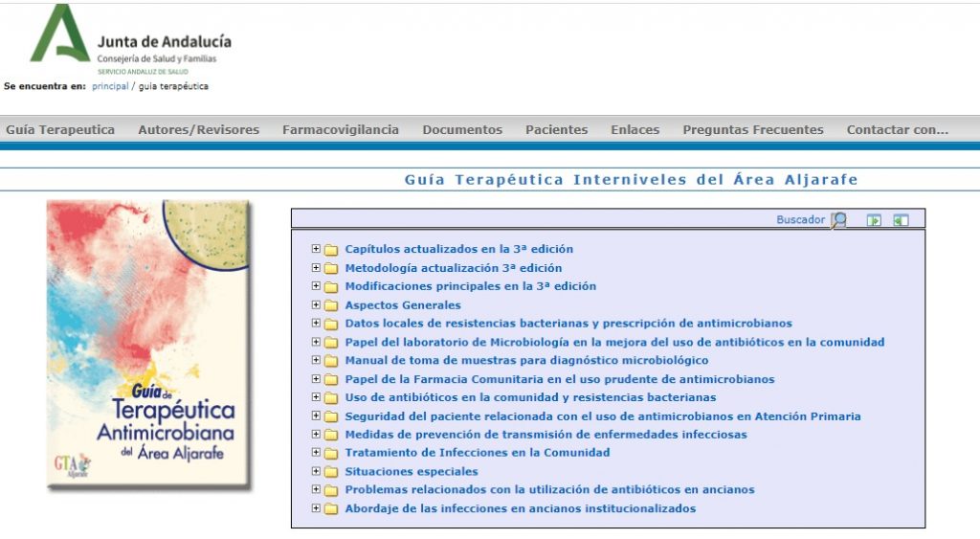Open the Autores/Revisores menu
980x539 pixels.
pyautogui.click(x=199, y=129)
